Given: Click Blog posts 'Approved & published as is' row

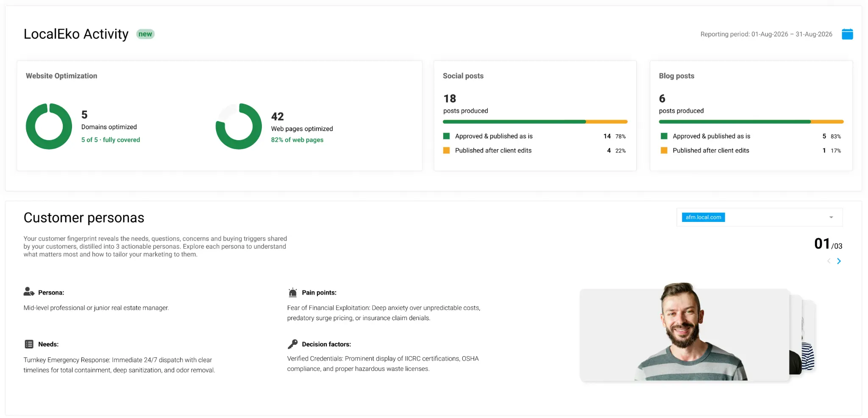Looking at the screenshot, I should coord(751,136).
